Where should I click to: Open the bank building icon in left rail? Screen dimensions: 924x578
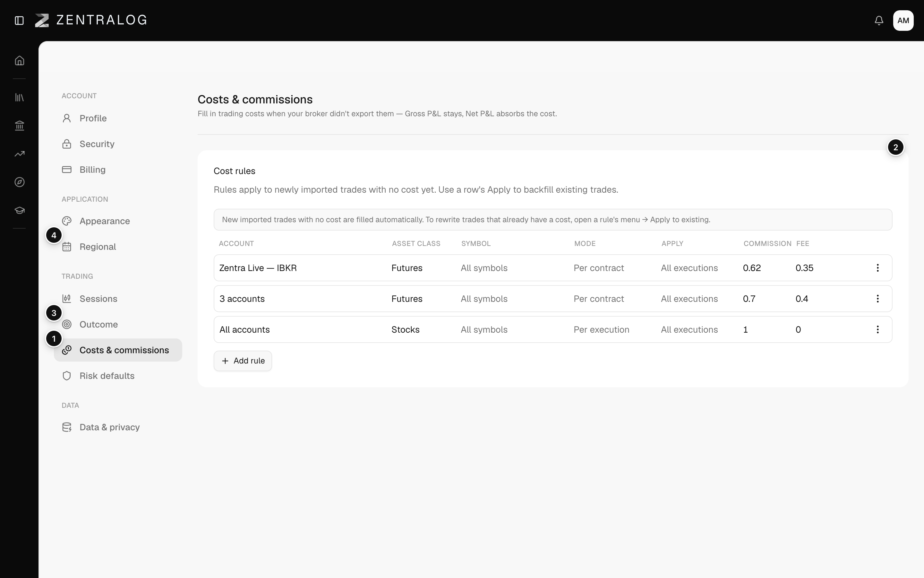(x=20, y=125)
